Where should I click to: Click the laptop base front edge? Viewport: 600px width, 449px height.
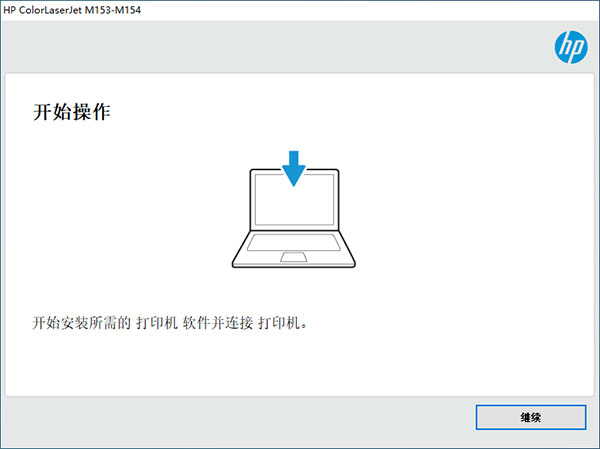coord(293,265)
